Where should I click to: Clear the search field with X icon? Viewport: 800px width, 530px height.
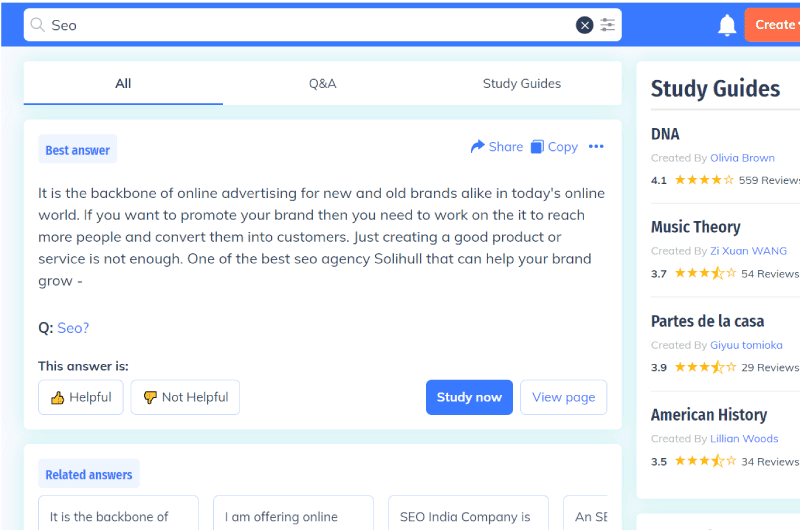[584, 25]
